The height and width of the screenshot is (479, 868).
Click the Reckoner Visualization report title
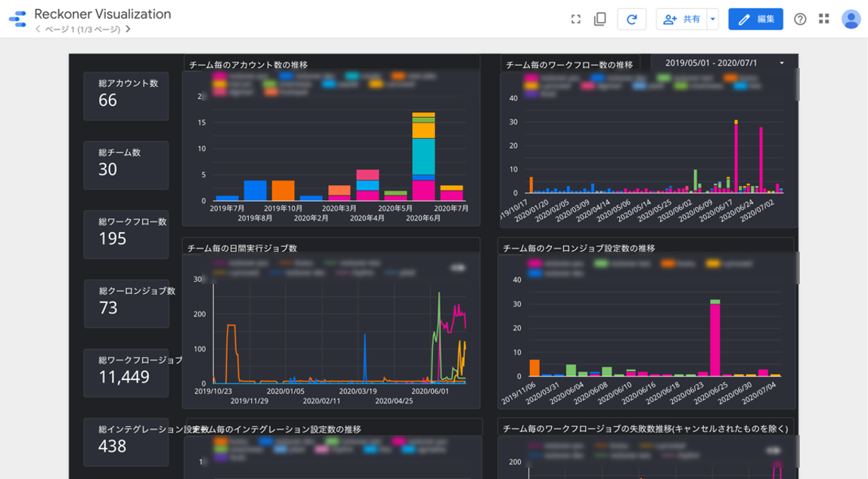pyautogui.click(x=103, y=14)
